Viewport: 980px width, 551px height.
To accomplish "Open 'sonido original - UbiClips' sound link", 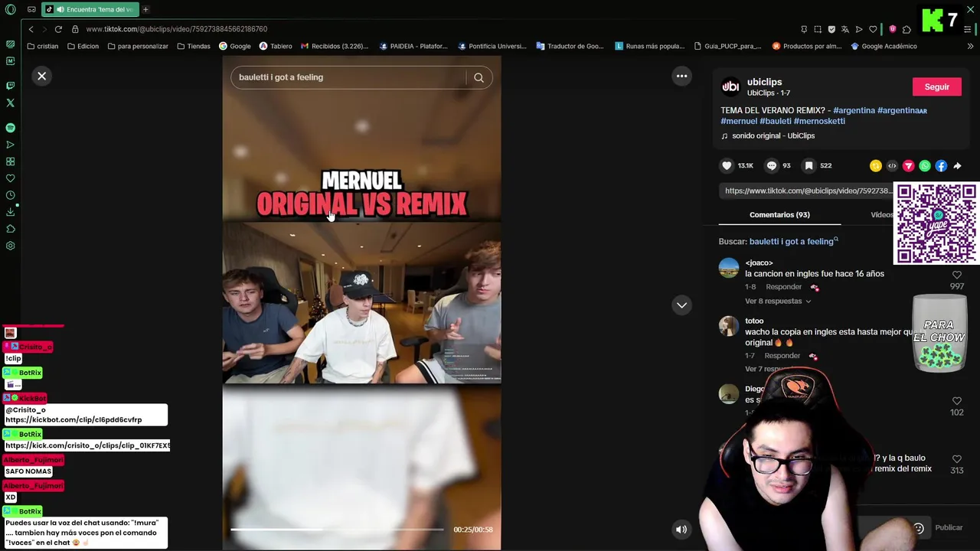I will [x=773, y=135].
